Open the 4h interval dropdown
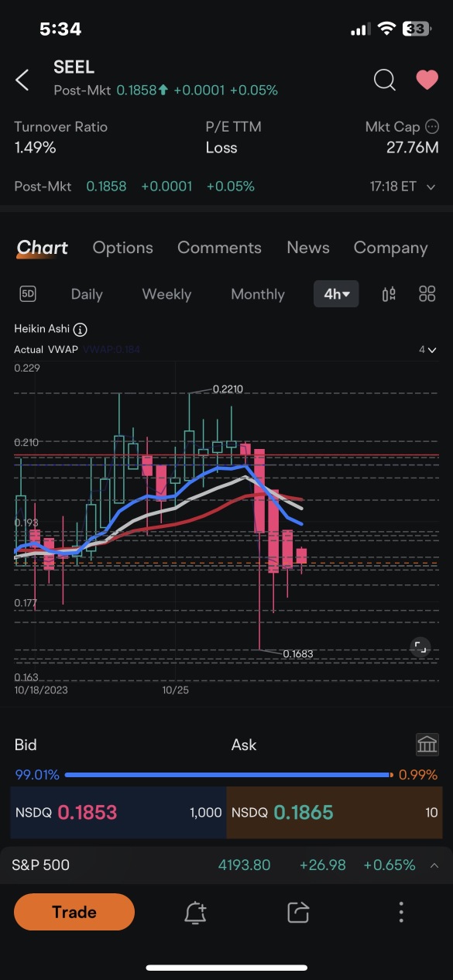Viewport: 453px width, 980px height. coord(336,294)
